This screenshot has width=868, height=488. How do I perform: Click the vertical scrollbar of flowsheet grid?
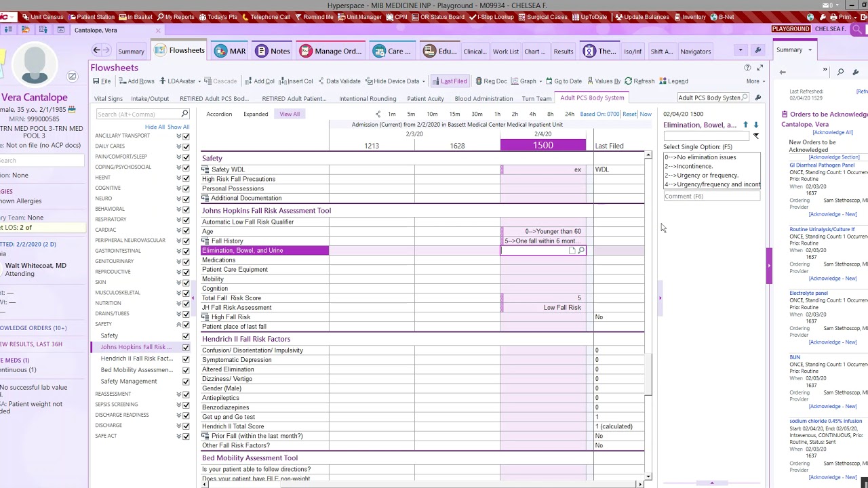point(648,315)
